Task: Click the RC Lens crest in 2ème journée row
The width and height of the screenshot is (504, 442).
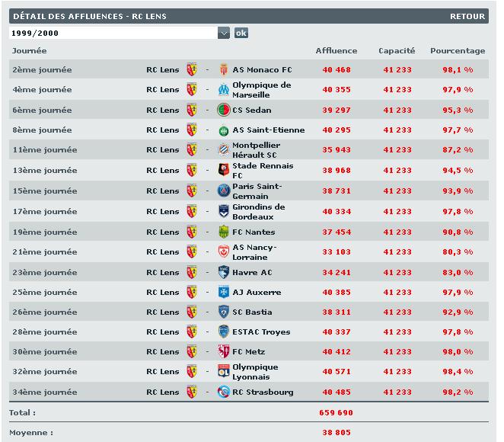Action: 192,69
